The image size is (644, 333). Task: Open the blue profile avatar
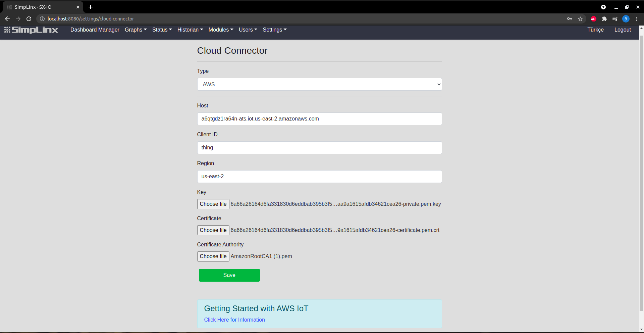pyautogui.click(x=626, y=19)
